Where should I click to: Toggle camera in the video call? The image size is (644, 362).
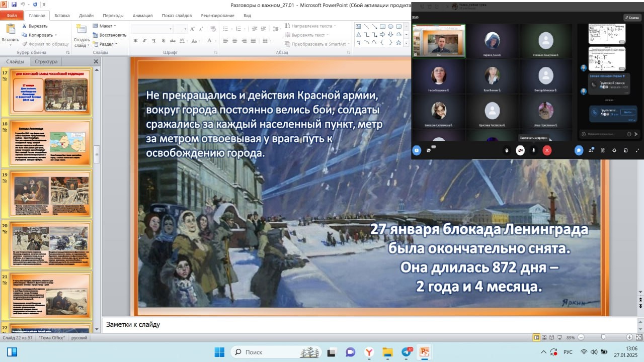520,150
